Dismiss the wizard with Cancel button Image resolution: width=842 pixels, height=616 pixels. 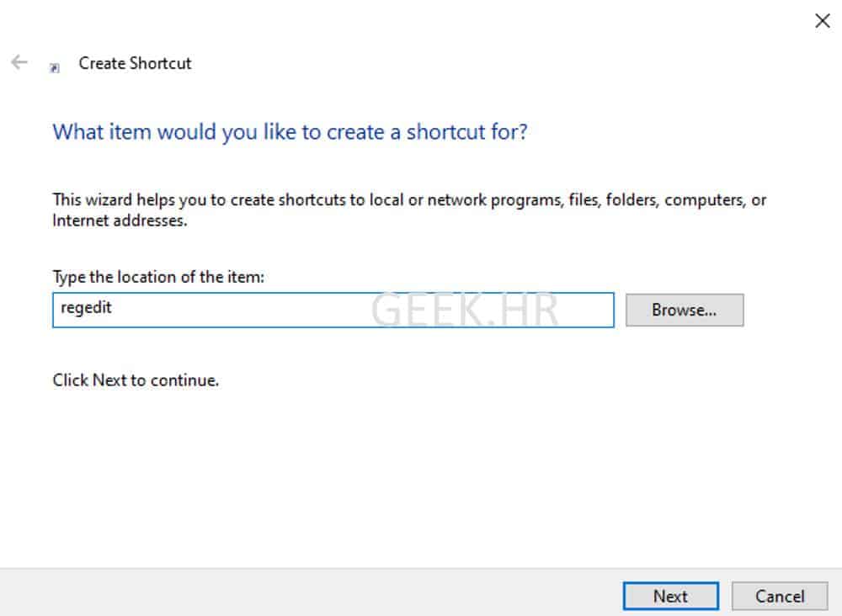click(780, 596)
